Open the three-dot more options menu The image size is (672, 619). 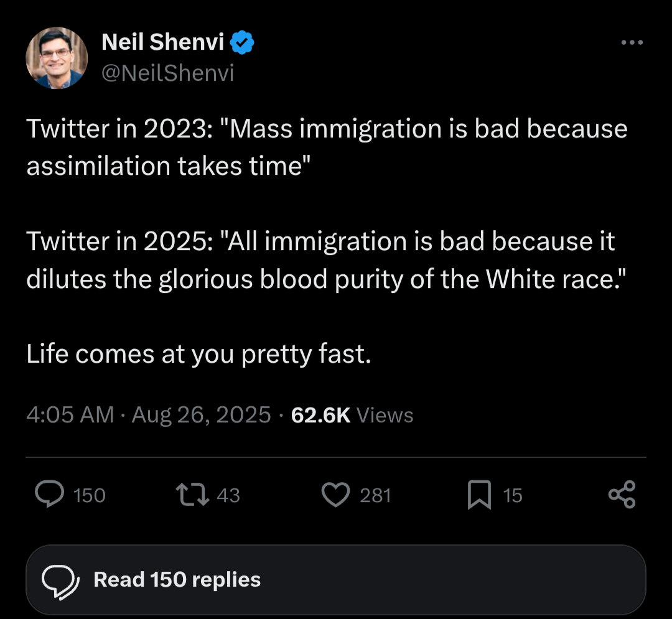coord(632,43)
